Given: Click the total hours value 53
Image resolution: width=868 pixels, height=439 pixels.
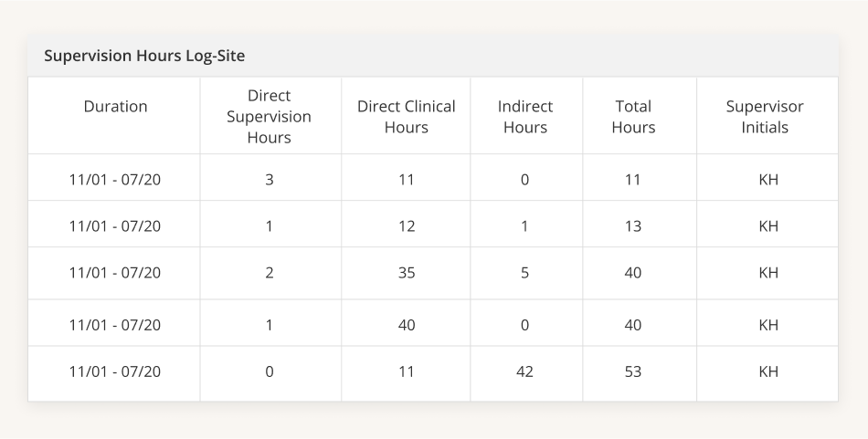Looking at the screenshot, I should pyautogui.click(x=633, y=371).
